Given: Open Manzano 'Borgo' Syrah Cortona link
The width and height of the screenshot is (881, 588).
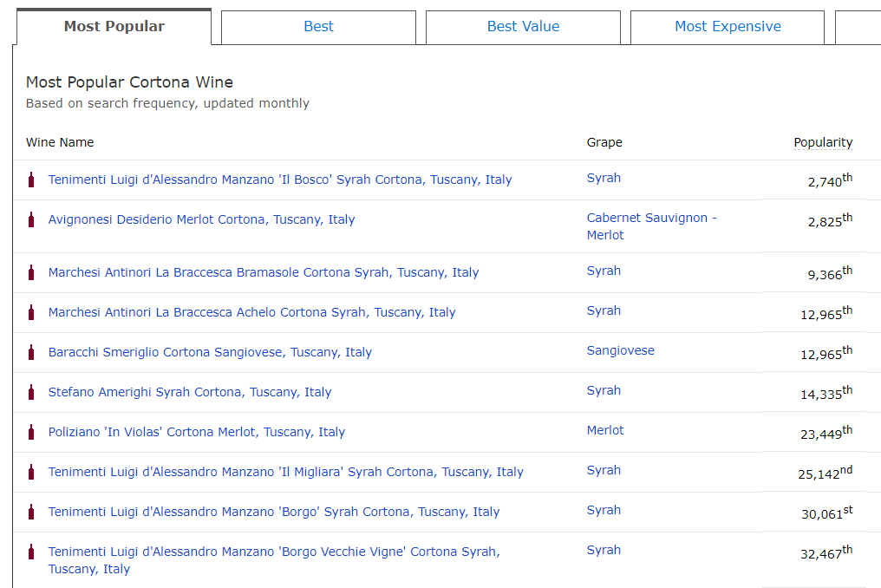Looking at the screenshot, I should tap(274, 512).
